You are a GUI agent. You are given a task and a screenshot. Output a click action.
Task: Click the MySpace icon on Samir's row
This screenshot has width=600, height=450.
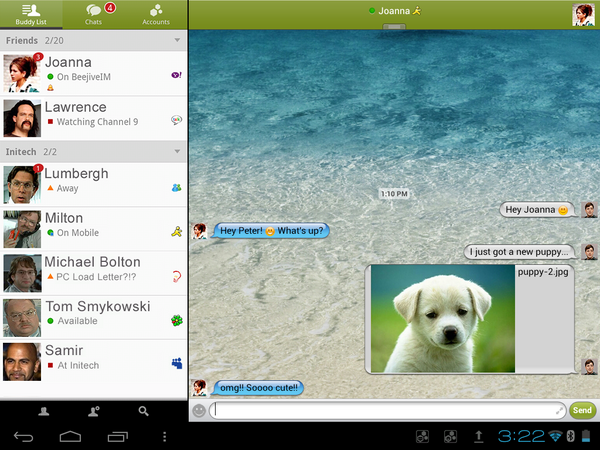pyautogui.click(x=177, y=363)
